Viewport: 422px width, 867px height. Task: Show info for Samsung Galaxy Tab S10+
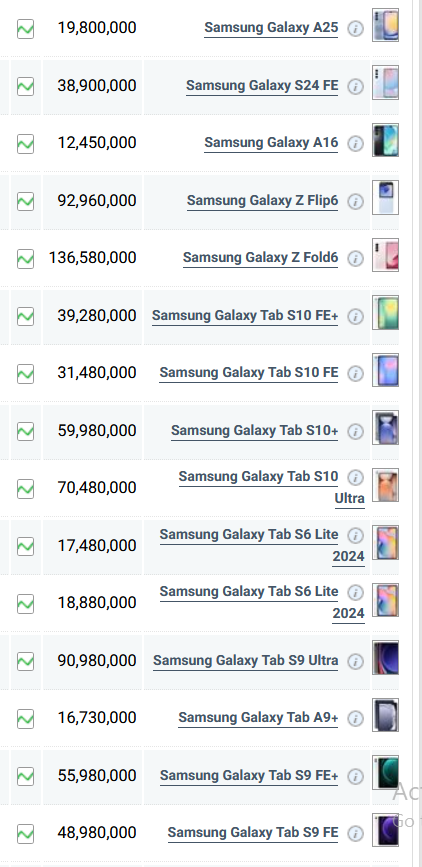click(356, 431)
